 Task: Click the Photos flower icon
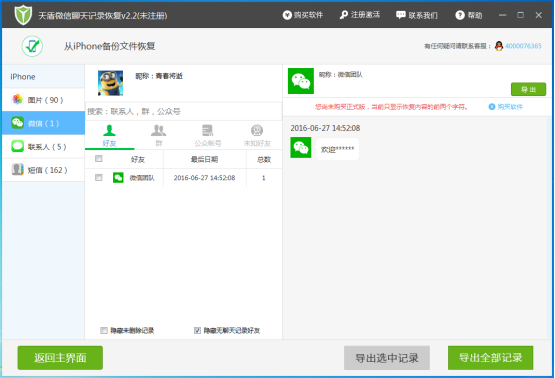point(17,99)
